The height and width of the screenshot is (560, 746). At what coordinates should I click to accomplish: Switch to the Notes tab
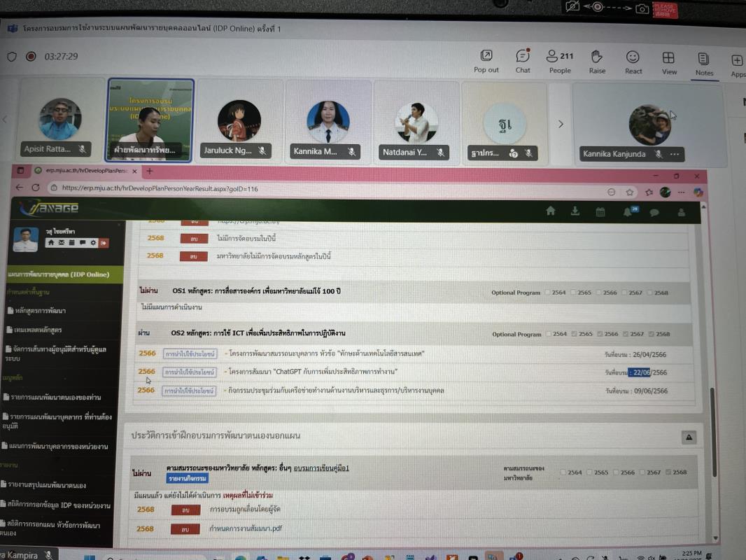tap(704, 62)
